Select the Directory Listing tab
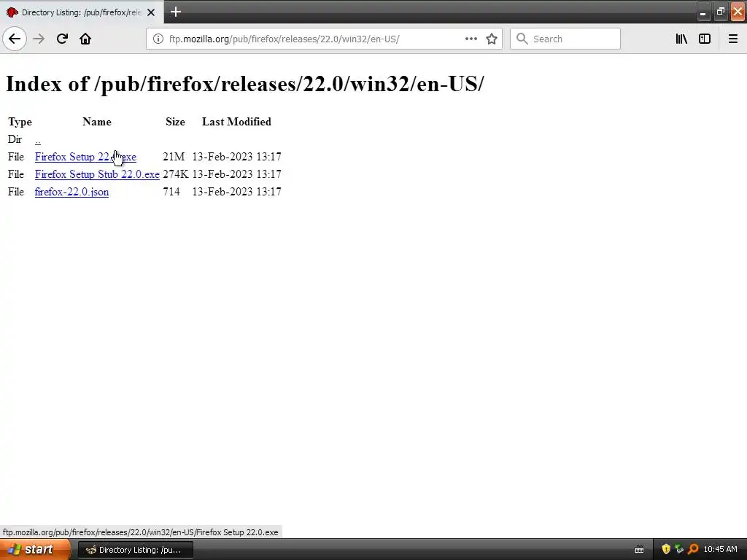747x560 pixels. [x=82, y=12]
